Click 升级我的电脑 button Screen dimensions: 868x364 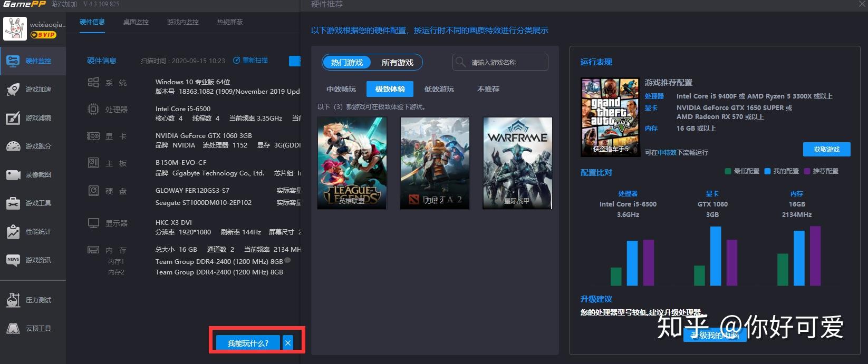pos(715,335)
